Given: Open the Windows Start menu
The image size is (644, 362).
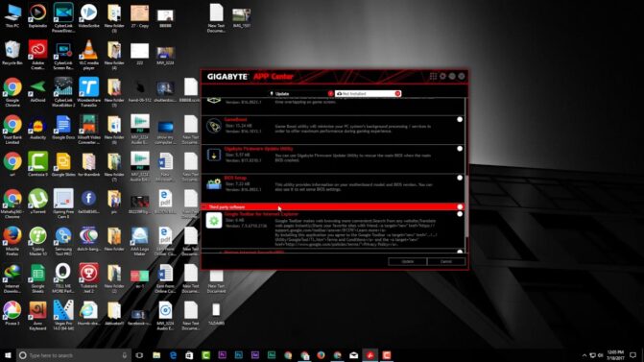Looking at the screenshot, I should click(x=8, y=355).
